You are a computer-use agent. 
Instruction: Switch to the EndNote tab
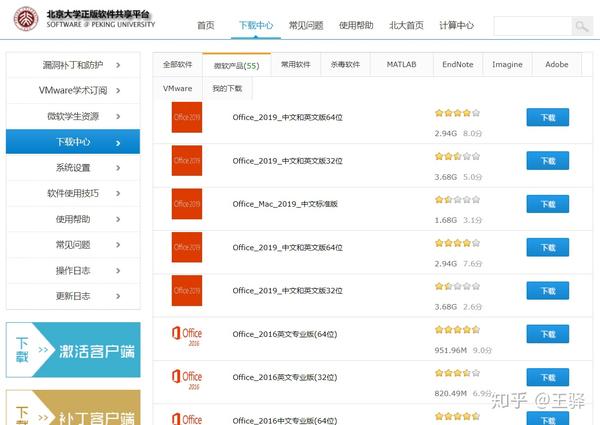tap(458, 65)
